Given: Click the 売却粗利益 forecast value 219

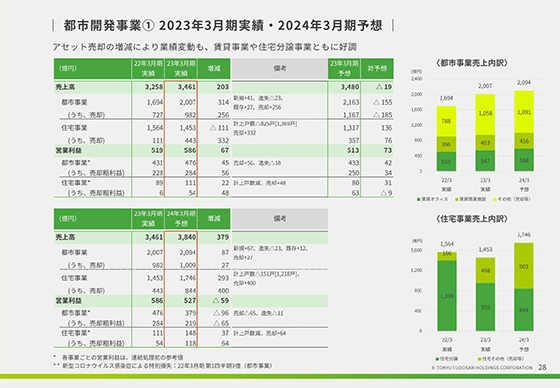Looking at the screenshot, I should point(190,323).
